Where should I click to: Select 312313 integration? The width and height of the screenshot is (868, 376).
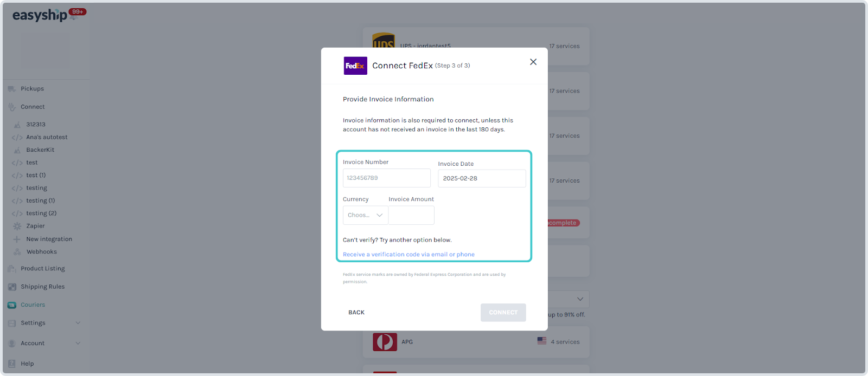[x=36, y=125]
